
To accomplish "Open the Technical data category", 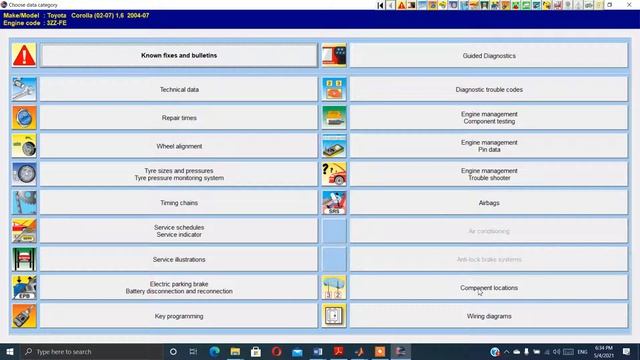I will click(179, 89).
